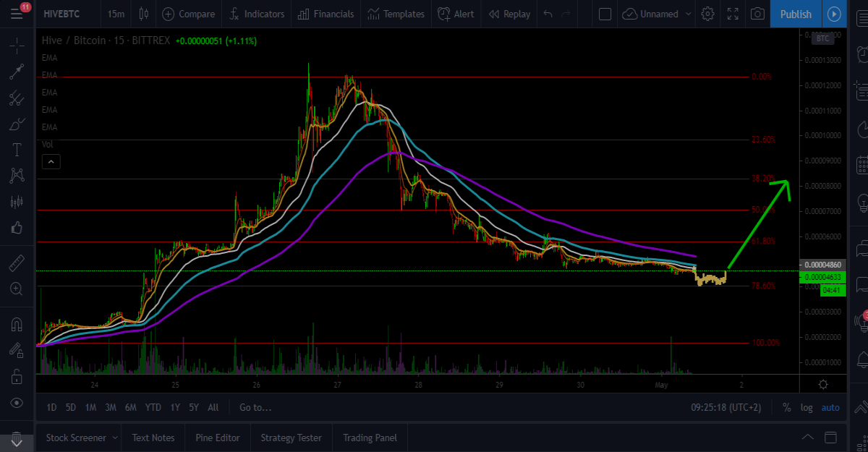Open the Text Notes tab

[153, 438]
